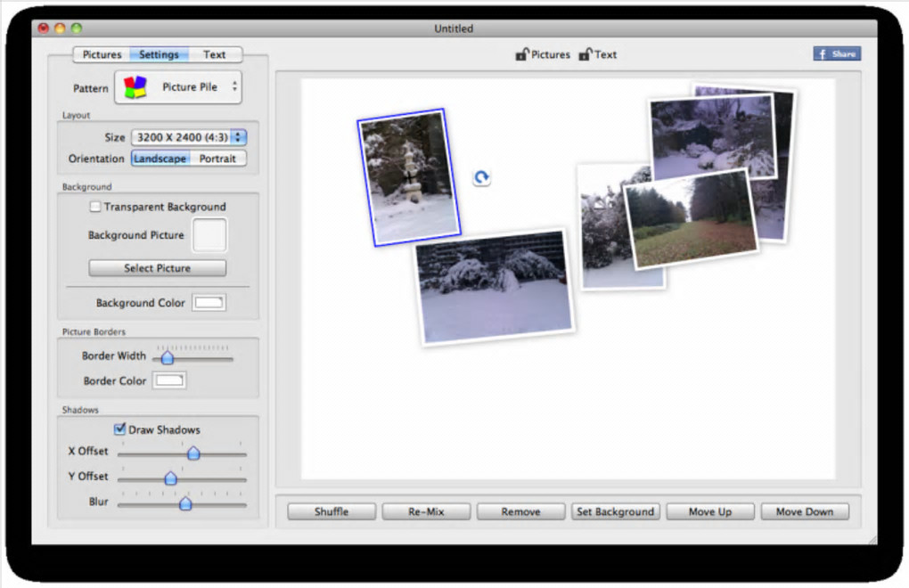Toggle the Pictures lock icon

[521, 54]
